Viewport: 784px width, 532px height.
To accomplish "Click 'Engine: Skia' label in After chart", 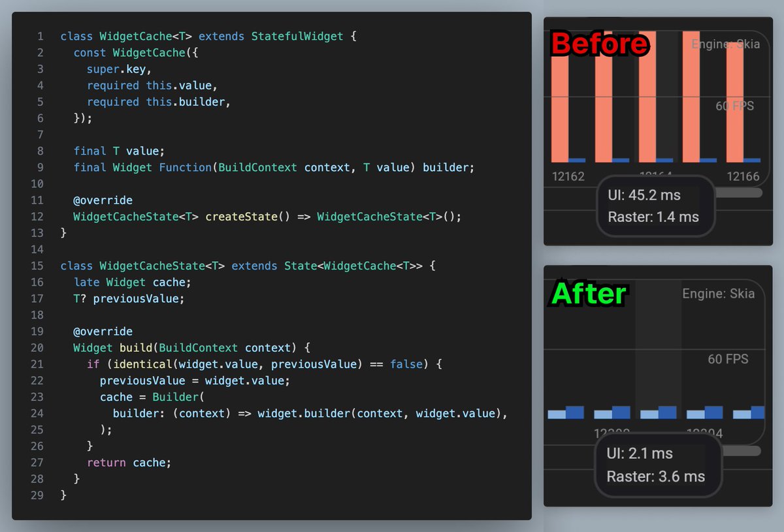I will [719, 294].
